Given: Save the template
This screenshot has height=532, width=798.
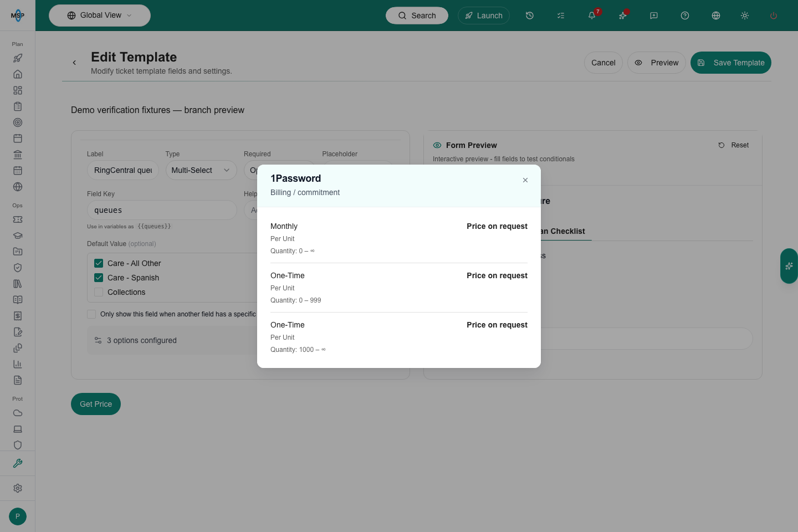Looking at the screenshot, I should (731, 63).
